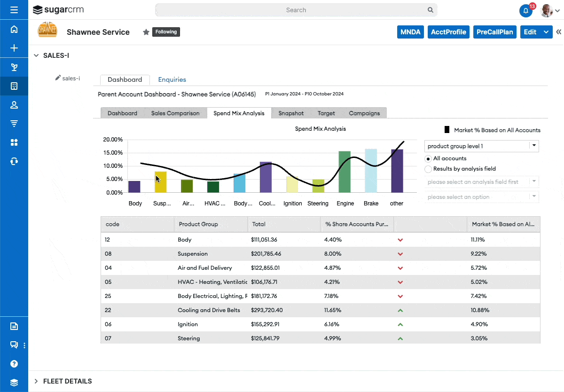Star Shawnee Service as favorite
This screenshot has height=392, width=564.
pyautogui.click(x=146, y=32)
